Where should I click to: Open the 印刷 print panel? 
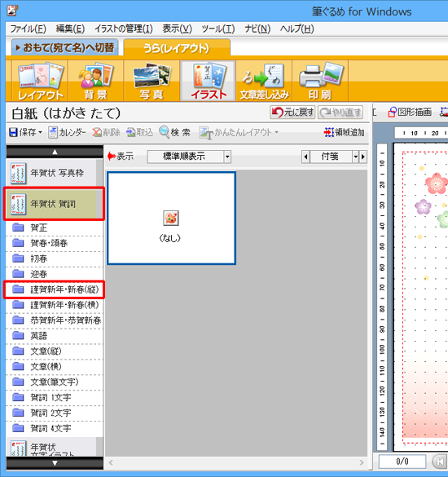pos(320,81)
